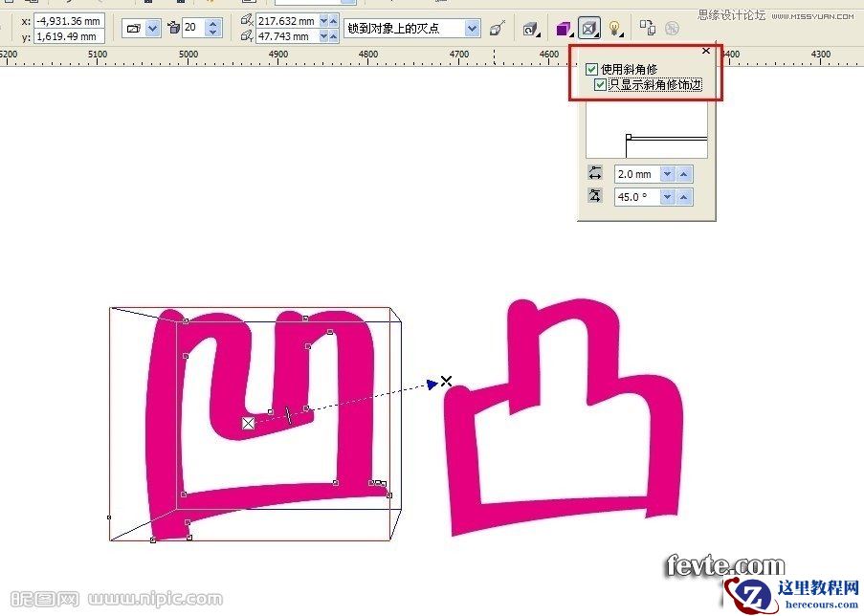Open the 217.632 mm width dropdown arrow
The height and width of the screenshot is (616, 864).
pyautogui.click(x=322, y=21)
